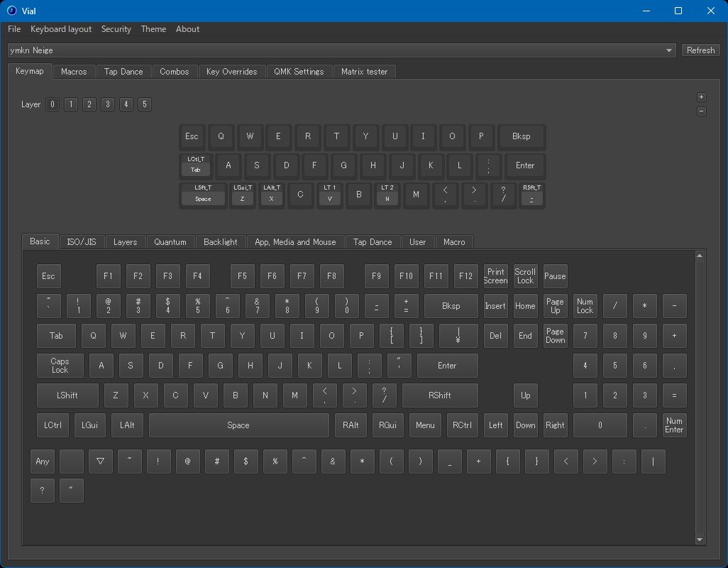Select the LT 1 V key in keymap
The image size is (728, 568).
[x=330, y=195]
